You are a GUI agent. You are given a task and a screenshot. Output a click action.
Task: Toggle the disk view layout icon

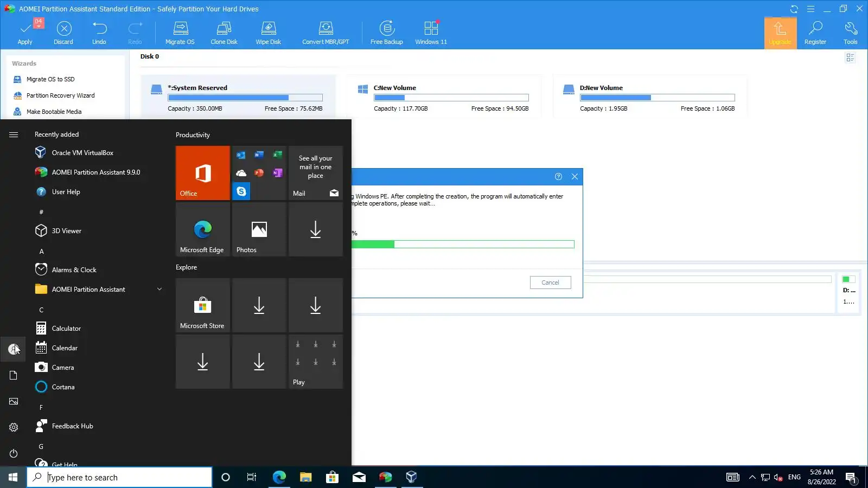850,57
